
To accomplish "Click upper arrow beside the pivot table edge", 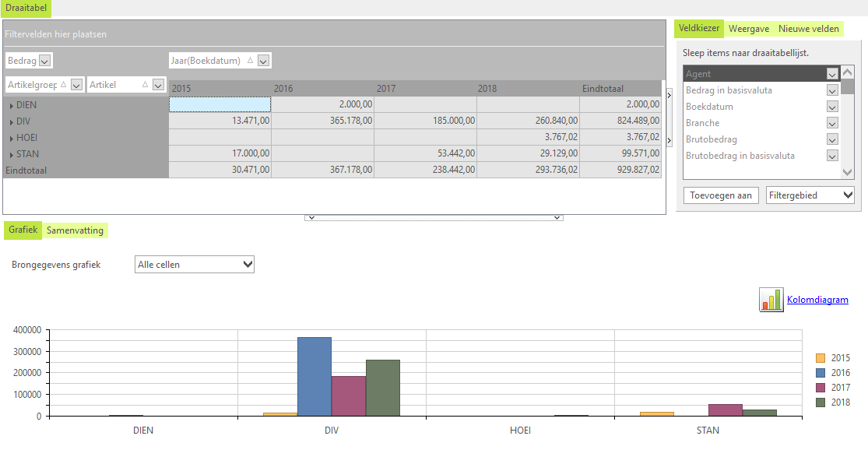I will pos(669,95).
